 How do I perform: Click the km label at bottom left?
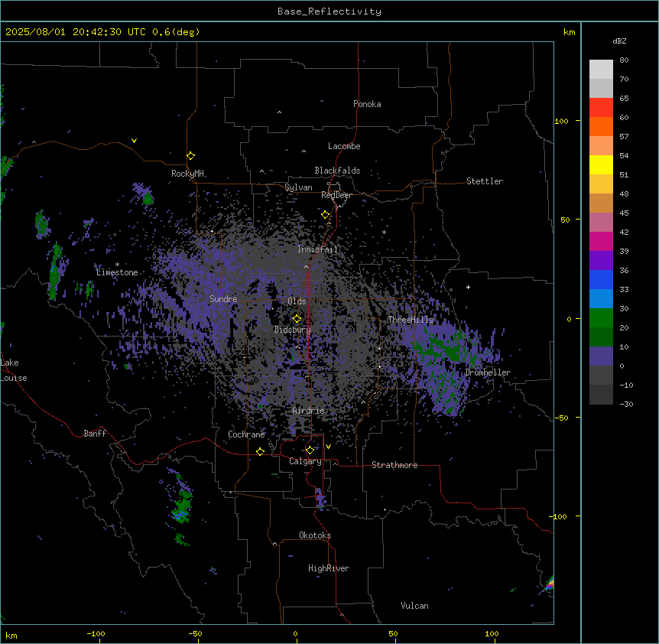[x=11, y=635]
